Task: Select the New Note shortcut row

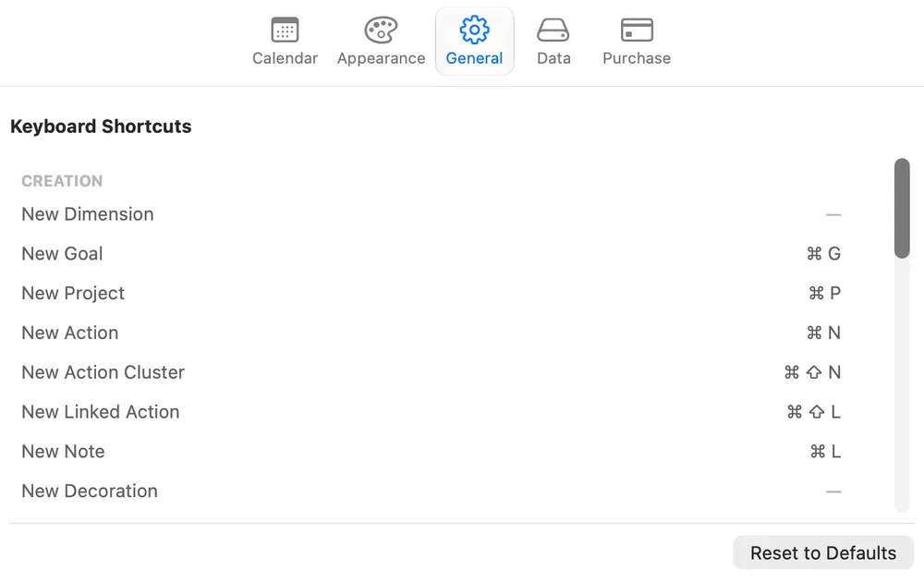Action: point(432,451)
